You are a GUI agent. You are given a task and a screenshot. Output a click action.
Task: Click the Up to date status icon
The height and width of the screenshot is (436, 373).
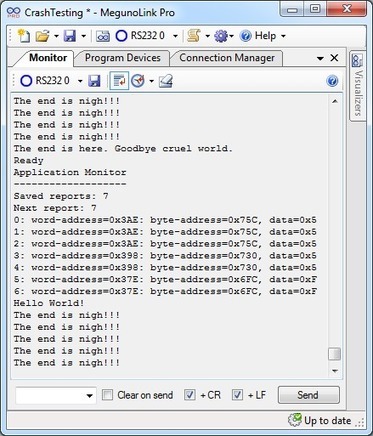tap(295, 420)
